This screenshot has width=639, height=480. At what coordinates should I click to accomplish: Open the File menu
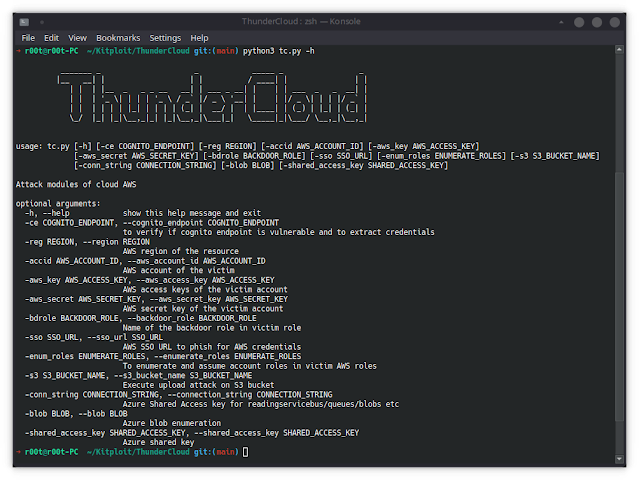[28, 38]
